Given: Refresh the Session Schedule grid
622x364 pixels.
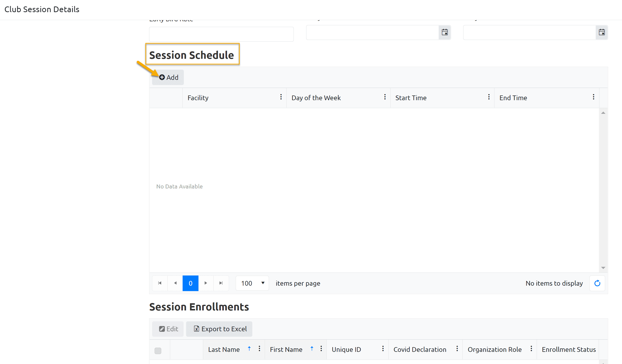Looking at the screenshot, I should pos(597,283).
